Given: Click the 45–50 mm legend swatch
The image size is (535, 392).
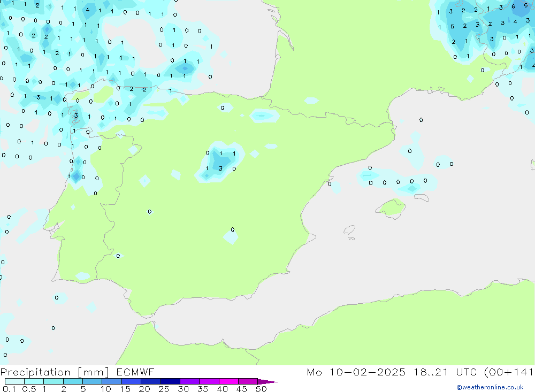Looking at the screenshot, I should coord(248,381).
